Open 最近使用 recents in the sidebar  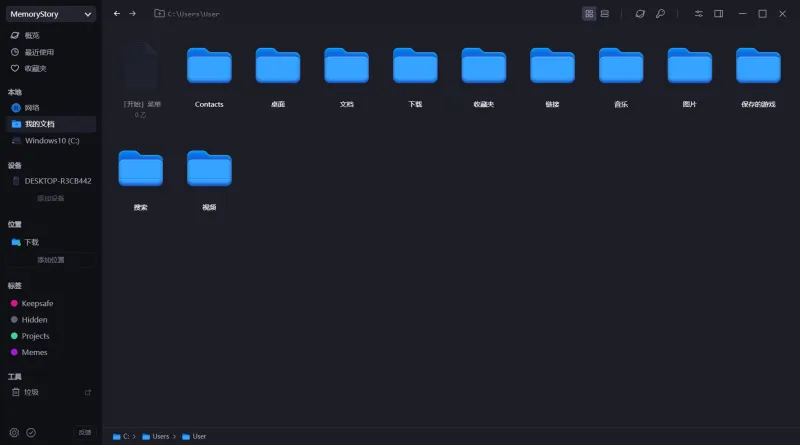[51, 52]
